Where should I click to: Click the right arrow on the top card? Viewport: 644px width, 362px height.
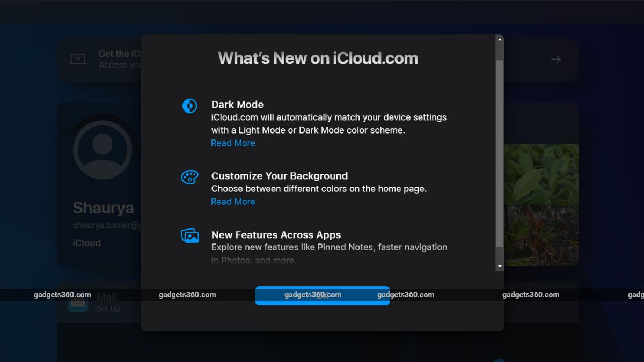click(x=555, y=60)
